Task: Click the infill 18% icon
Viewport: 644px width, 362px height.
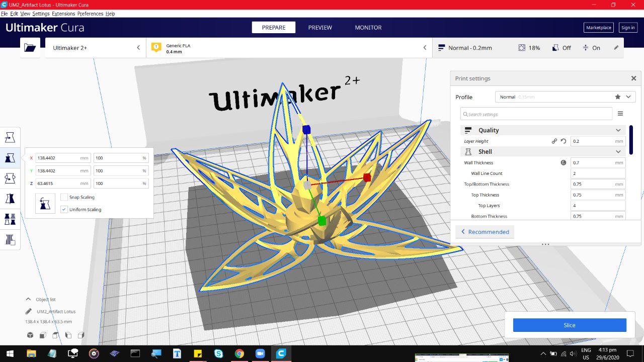Action: [x=522, y=48]
